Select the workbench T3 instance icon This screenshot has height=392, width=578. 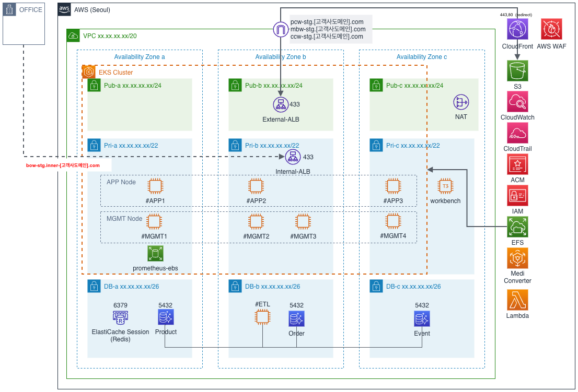coord(445,186)
